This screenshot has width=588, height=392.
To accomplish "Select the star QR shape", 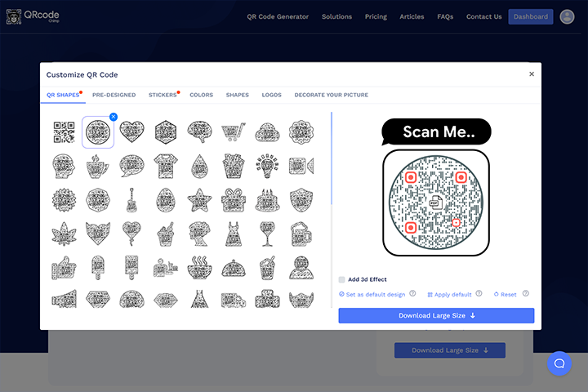I will (x=199, y=200).
